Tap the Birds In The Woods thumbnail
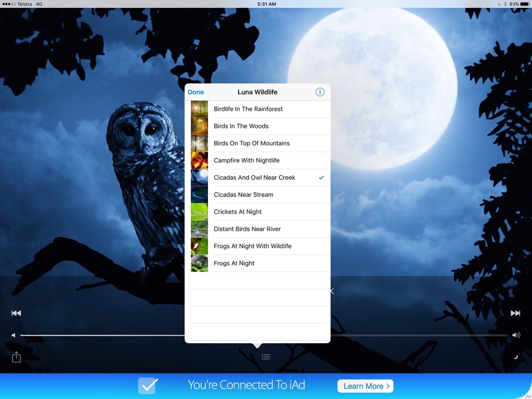This screenshot has height=399, width=532. pyautogui.click(x=199, y=126)
